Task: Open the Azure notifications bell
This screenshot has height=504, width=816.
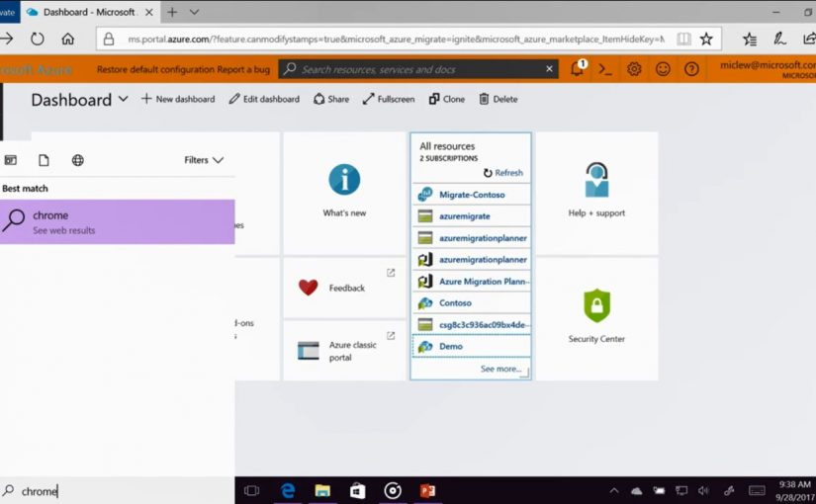Action: (577, 68)
